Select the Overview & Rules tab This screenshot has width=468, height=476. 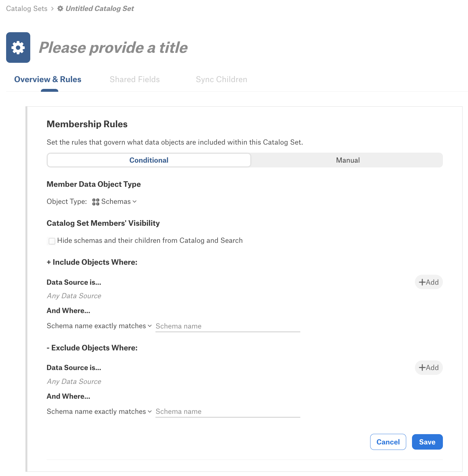(48, 80)
